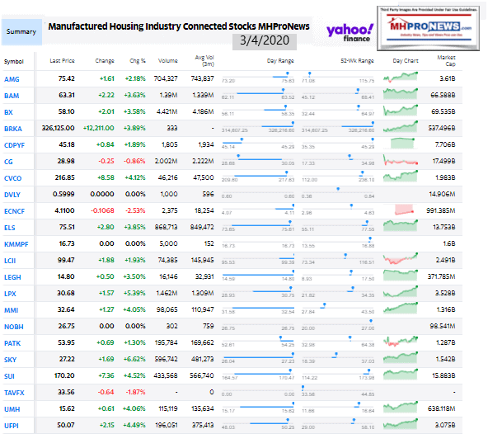The height and width of the screenshot is (448, 488).
Task: Sort by the Chg % column header
Action: 138,61
